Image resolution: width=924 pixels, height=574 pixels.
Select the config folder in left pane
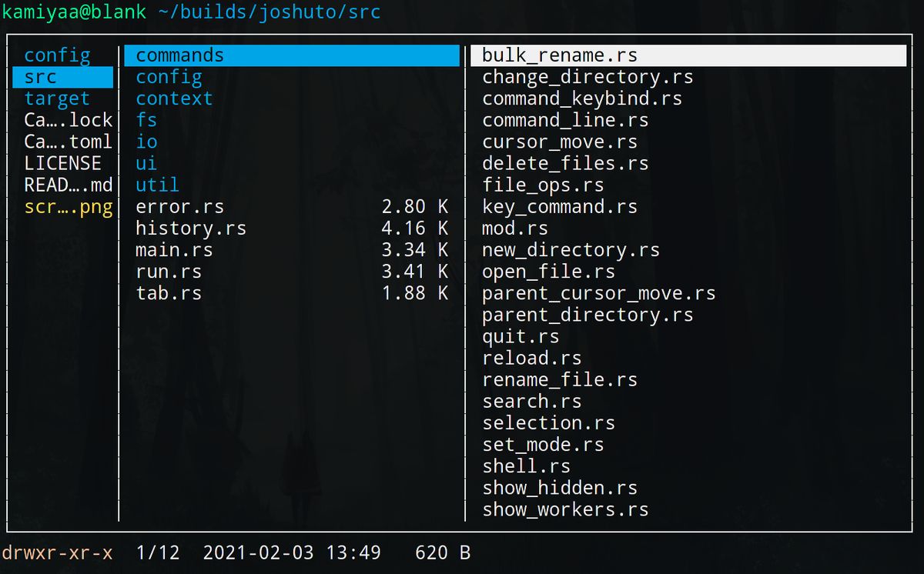point(59,55)
